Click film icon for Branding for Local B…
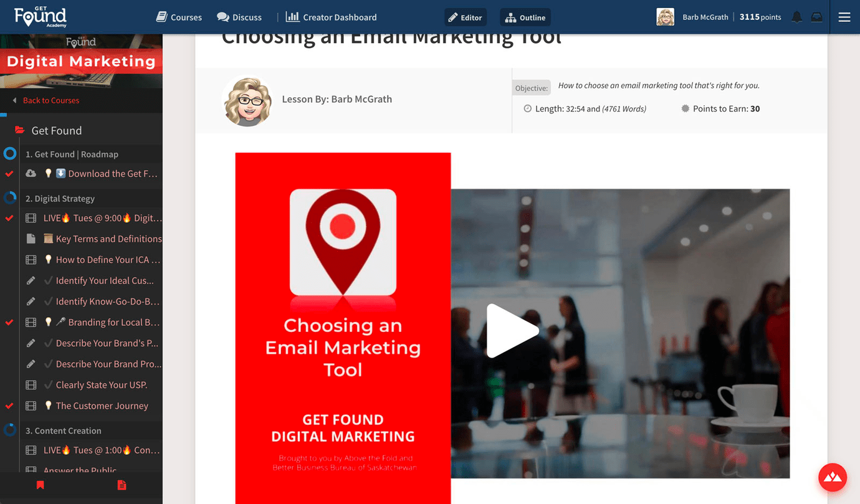The width and height of the screenshot is (860, 504). coord(31,322)
